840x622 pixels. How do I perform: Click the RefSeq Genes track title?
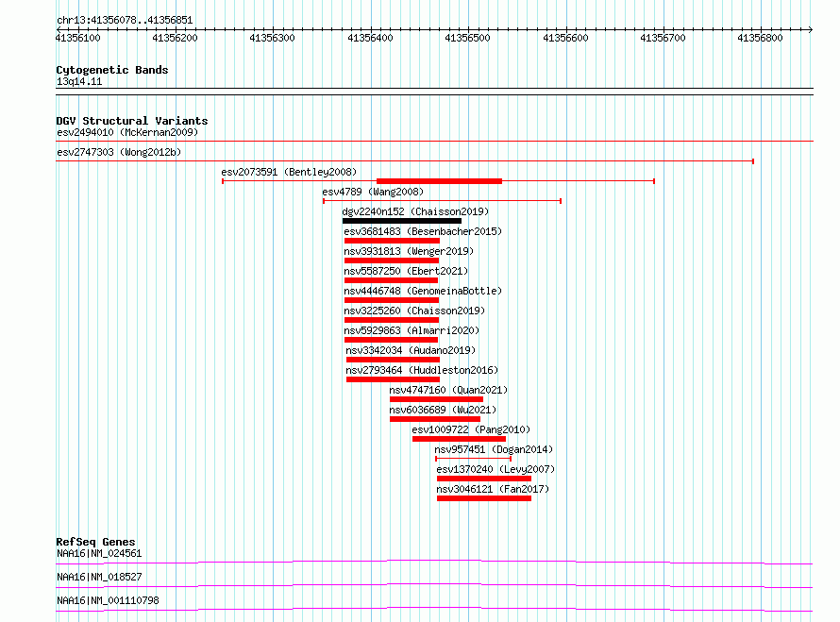tap(95, 542)
